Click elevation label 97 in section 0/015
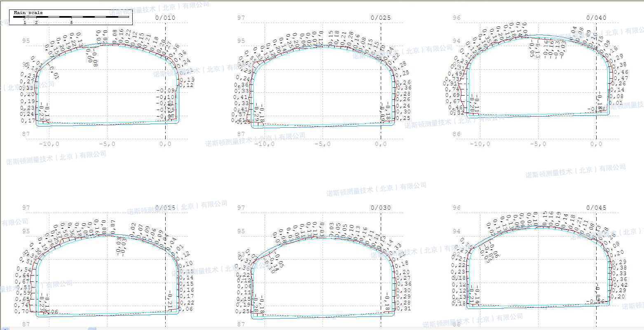 coord(26,208)
